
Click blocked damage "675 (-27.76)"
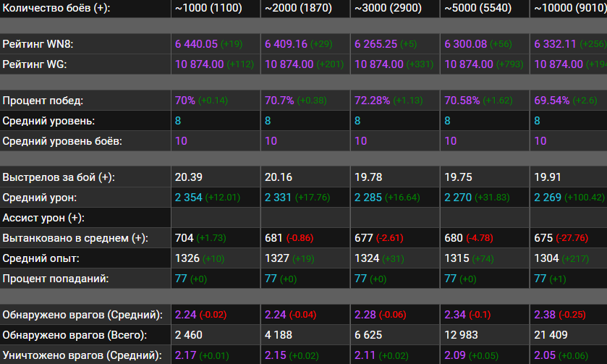click(561, 238)
